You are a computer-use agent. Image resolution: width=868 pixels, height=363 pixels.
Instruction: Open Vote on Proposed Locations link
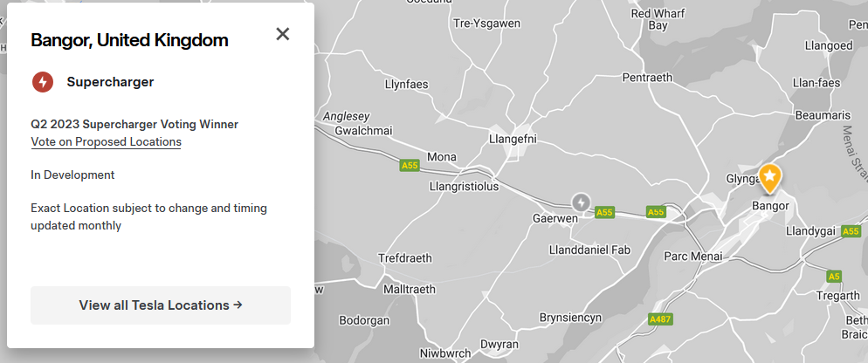point(107,141)
